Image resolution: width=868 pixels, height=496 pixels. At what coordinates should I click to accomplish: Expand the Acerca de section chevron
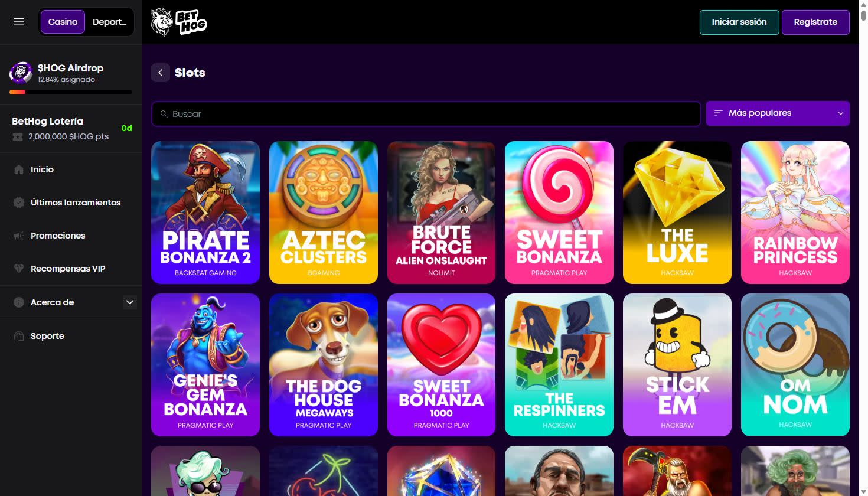(130, 302)
